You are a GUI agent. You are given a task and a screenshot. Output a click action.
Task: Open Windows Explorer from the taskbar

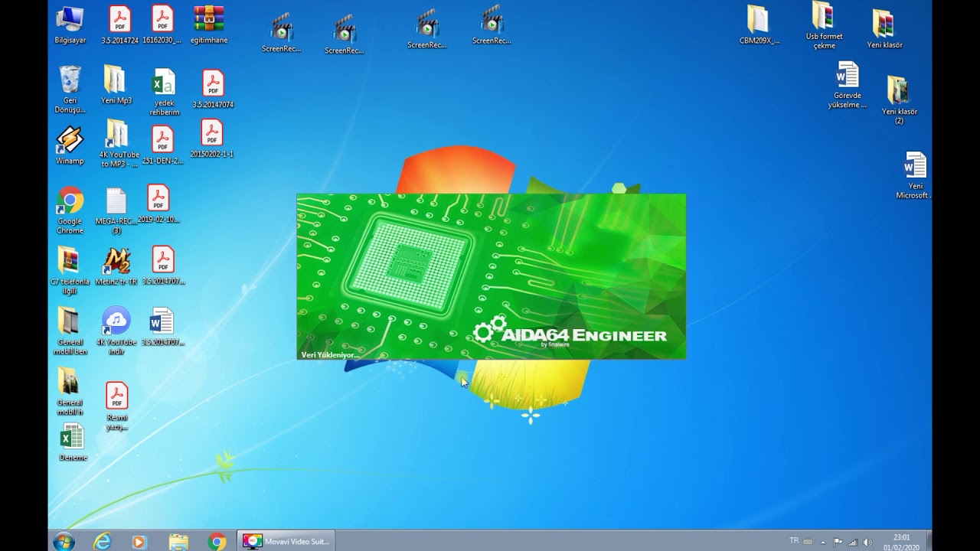(x=178, y=541)
